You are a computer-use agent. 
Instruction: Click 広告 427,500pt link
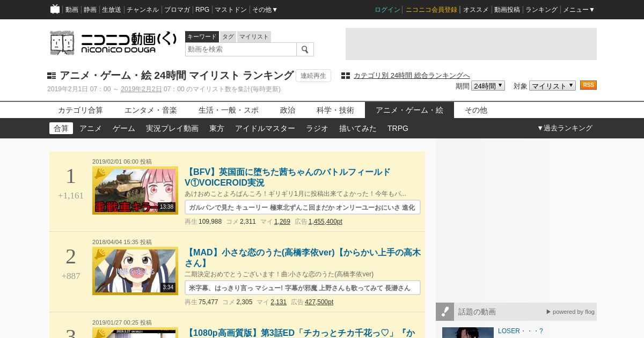click(319, 302)
